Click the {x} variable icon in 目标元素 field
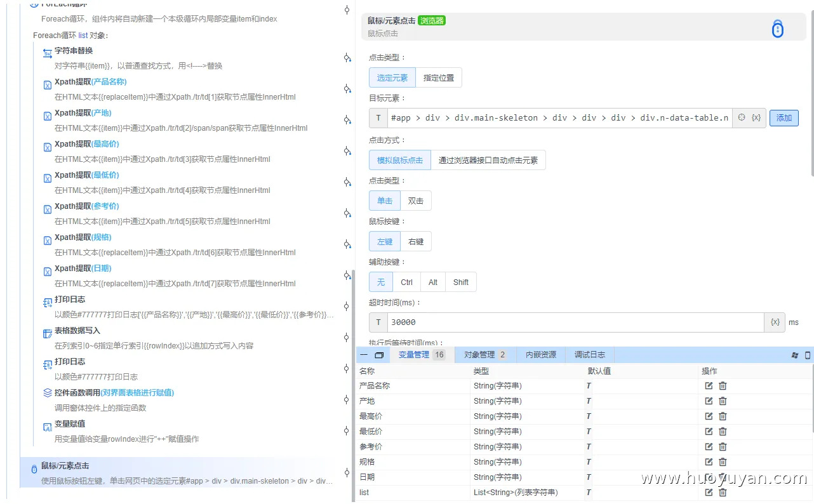Screen dimensions: 814x504 [756, 117]
